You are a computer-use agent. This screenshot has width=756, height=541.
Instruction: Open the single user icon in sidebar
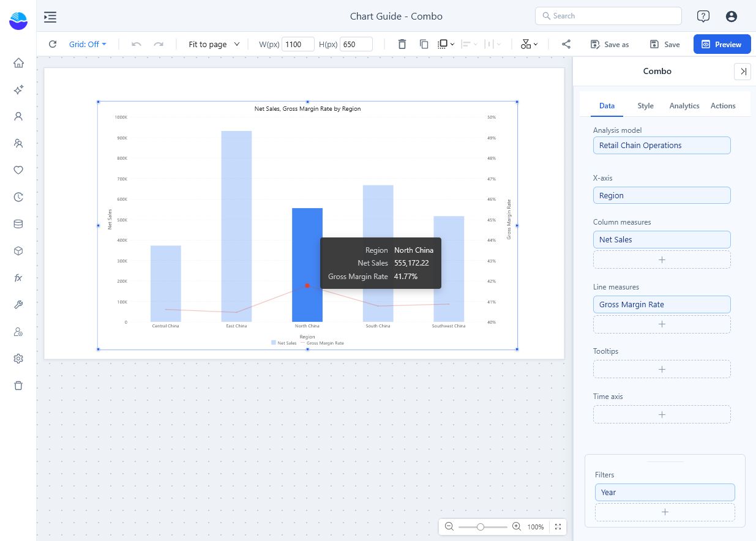(18, 116)
